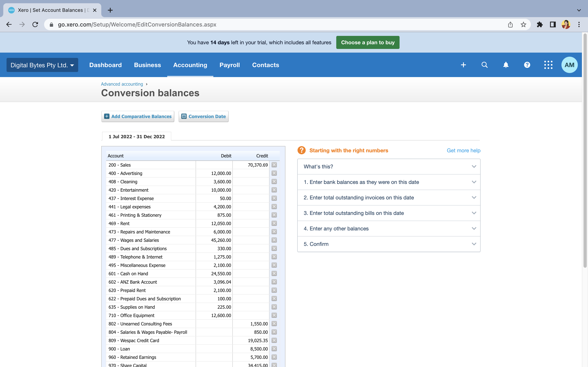Expand the "5. Confirm" step
The width and height of the screenshot is (588, 367).
pos(389,244)
